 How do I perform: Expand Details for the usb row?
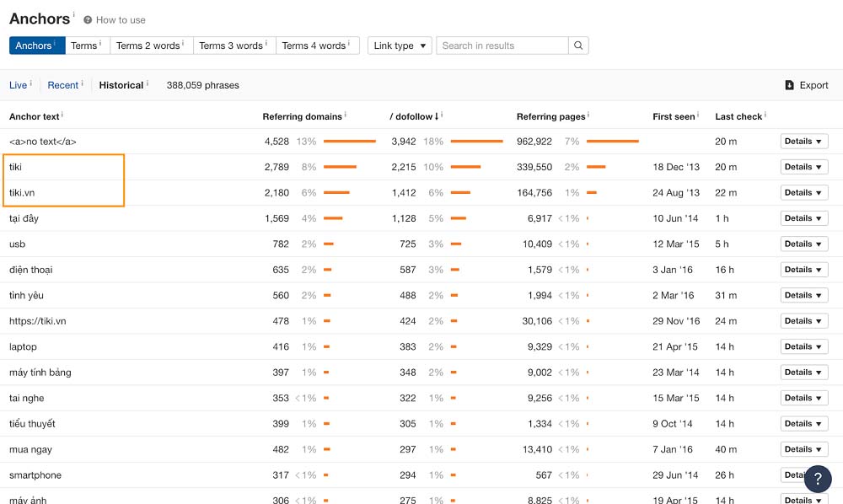[x=803, y=244]
